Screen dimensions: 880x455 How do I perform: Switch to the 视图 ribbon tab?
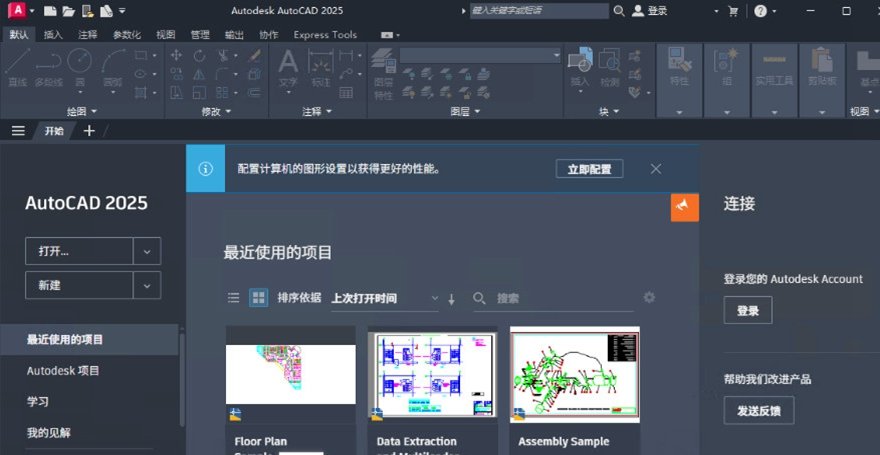point(166,35)
